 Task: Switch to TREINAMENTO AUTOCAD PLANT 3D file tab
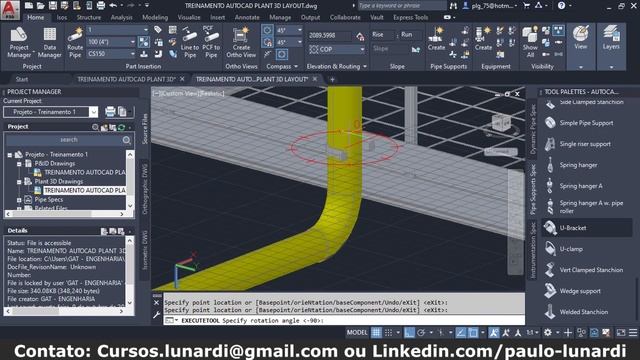(127, 79)
